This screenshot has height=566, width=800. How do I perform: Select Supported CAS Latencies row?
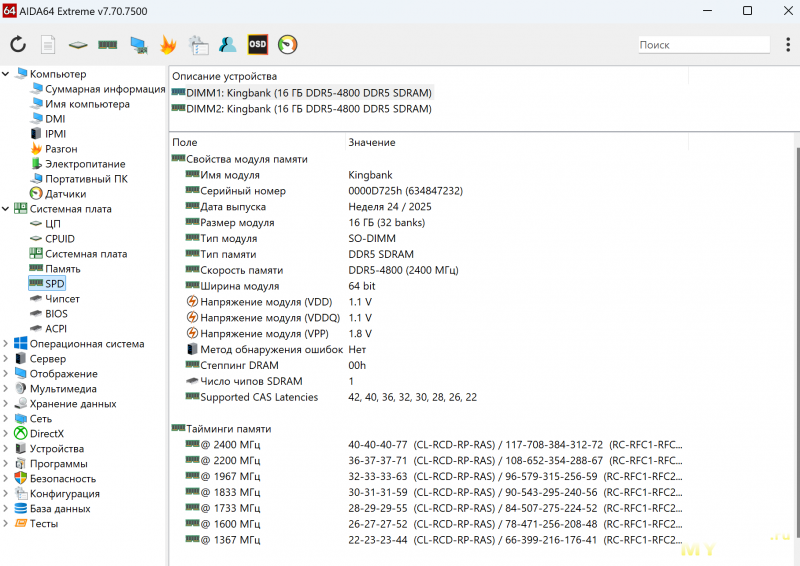coord(429,397)
